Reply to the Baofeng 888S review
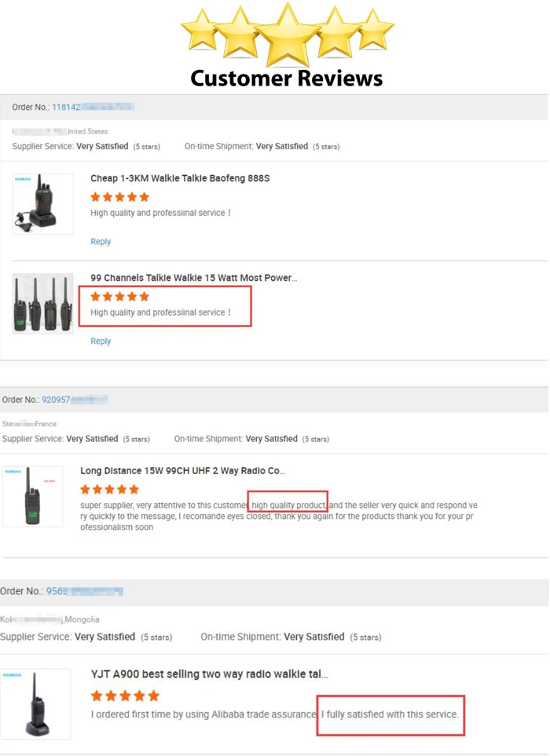 pyautogui.click(x=101, y=241)
